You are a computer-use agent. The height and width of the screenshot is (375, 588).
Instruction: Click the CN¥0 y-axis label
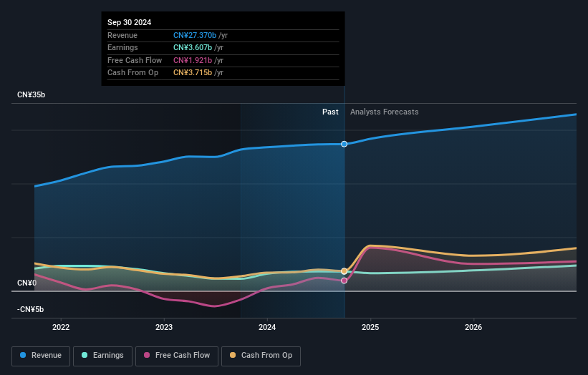[x=27, y=283]
